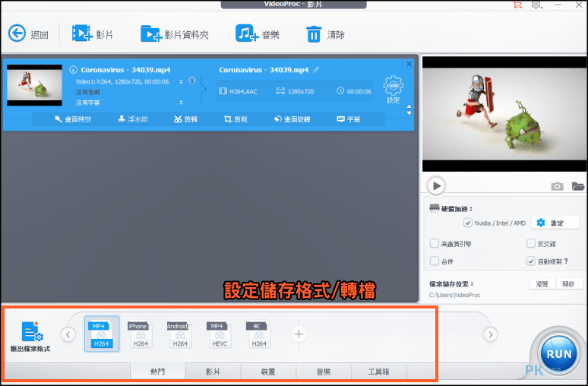Switch to the 影片 format tab

pos(213,372)
